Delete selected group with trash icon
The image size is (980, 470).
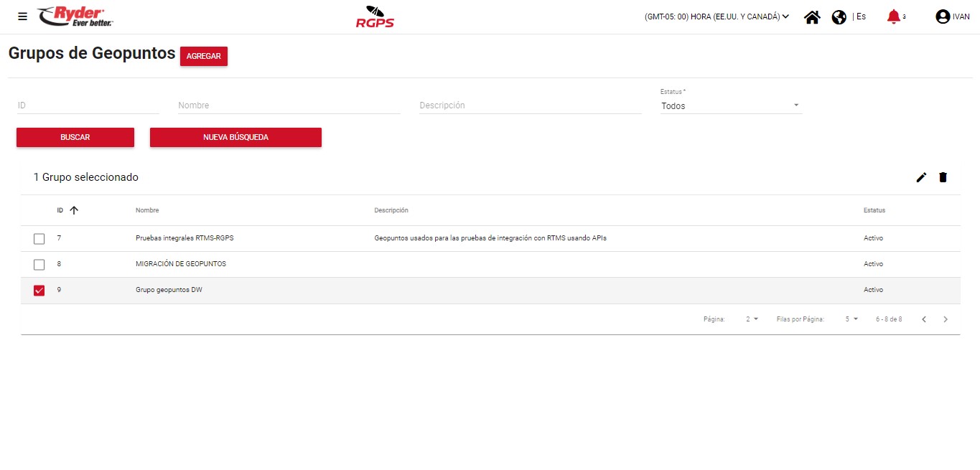[x=943, y=177]
